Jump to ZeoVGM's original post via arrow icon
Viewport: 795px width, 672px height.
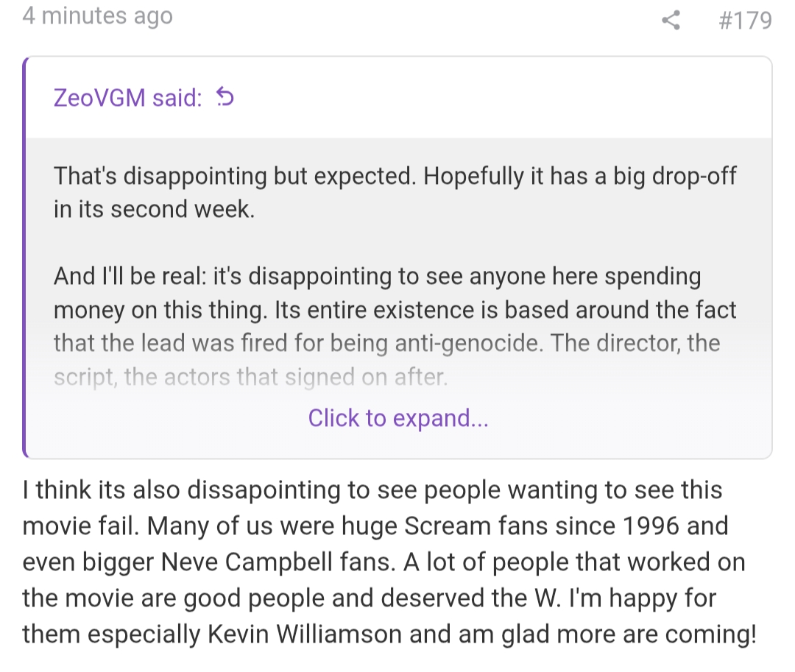[x=225, y=96]
